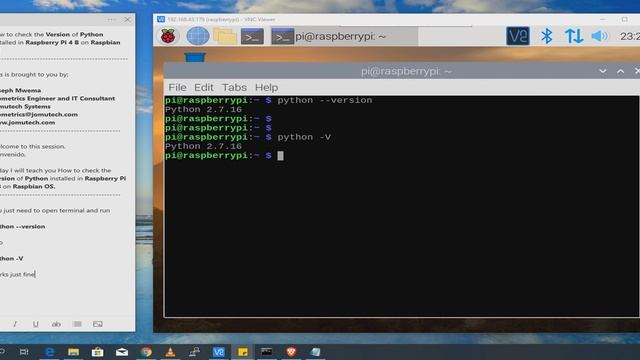640x360 pixels.
Task: Click 'rks just fine' text in note
Action: 18,274
